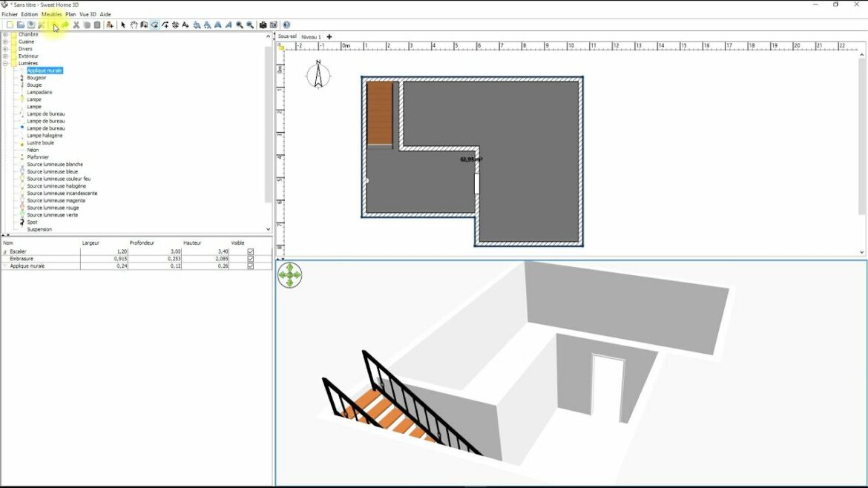Screen dimensions: 868x488
Task: Click the furniture catalog vertical scrollbar
Action: 268,126
